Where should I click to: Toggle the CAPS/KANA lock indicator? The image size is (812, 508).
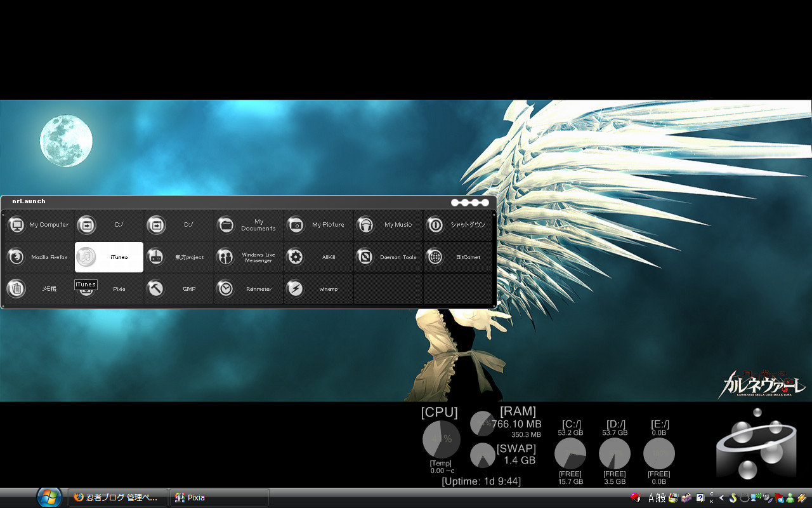point(712,498)
